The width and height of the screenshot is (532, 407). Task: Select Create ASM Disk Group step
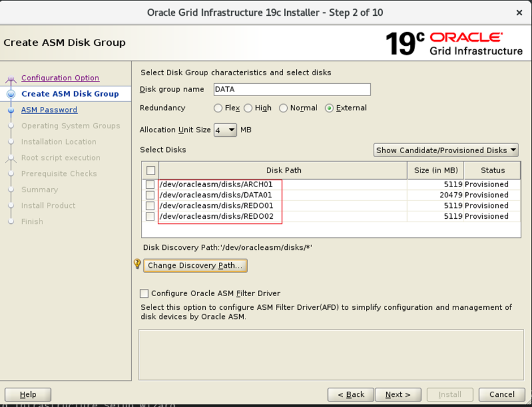pos(70,94)
